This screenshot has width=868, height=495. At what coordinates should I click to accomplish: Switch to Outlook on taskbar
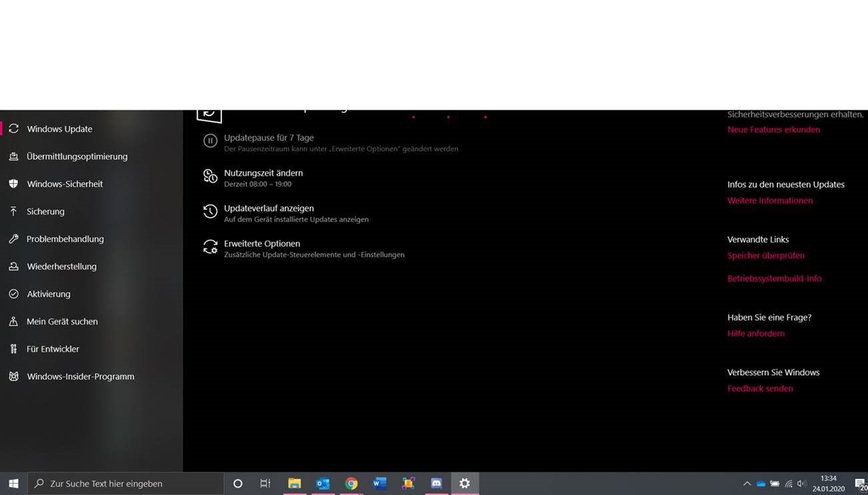tap(323, 484)
